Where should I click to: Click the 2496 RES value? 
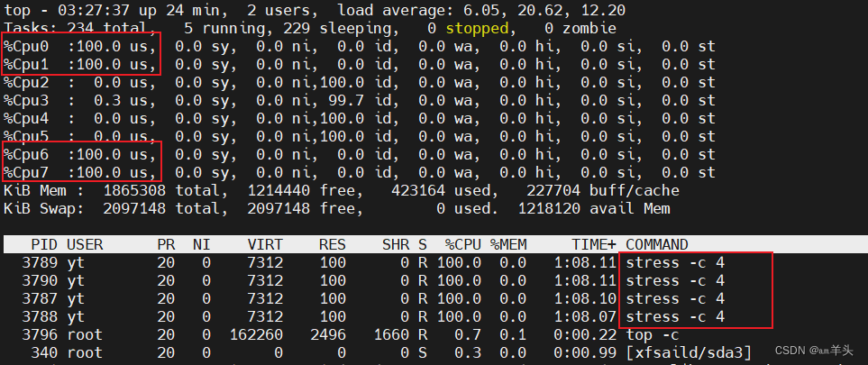(x=328, y=334)
